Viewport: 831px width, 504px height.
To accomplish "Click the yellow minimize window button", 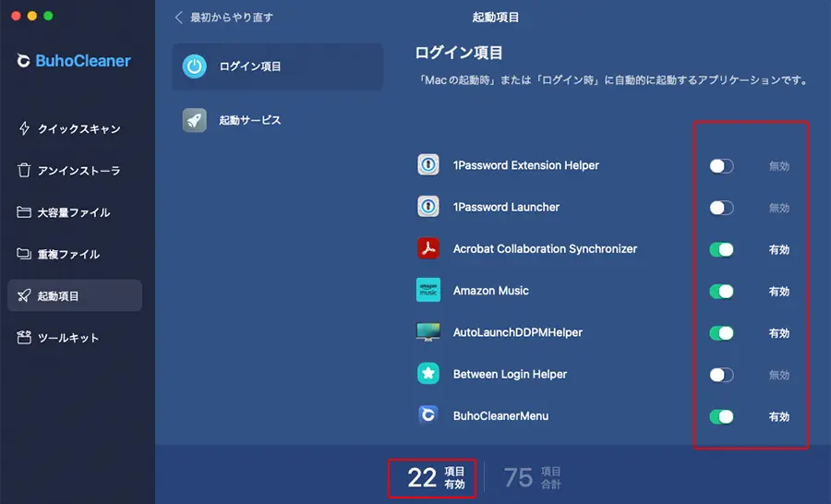I will pyautogui.click(x=31, y=16).
